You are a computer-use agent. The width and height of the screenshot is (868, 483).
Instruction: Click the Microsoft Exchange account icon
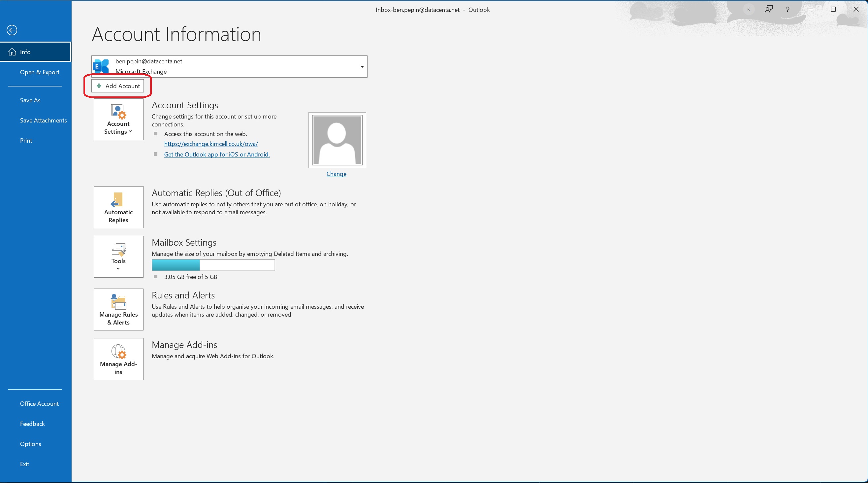click(x=101, y=66)
